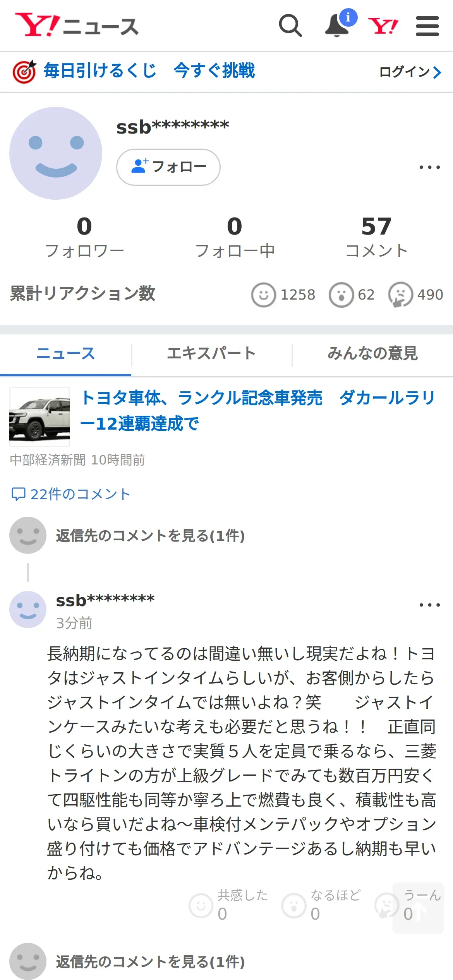Toggle the うーん reaction on the comment

408,906
